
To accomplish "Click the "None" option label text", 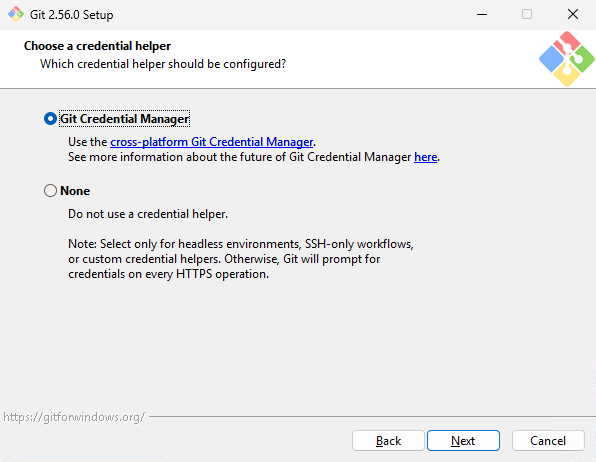I will pos(75,191).
